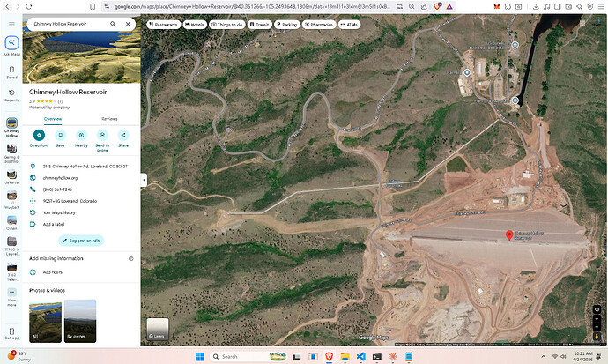This screenshot has height=364, width=608.
Task: Open the Windows Start menu
Action: pyautogui.click(x=200, y=357)
